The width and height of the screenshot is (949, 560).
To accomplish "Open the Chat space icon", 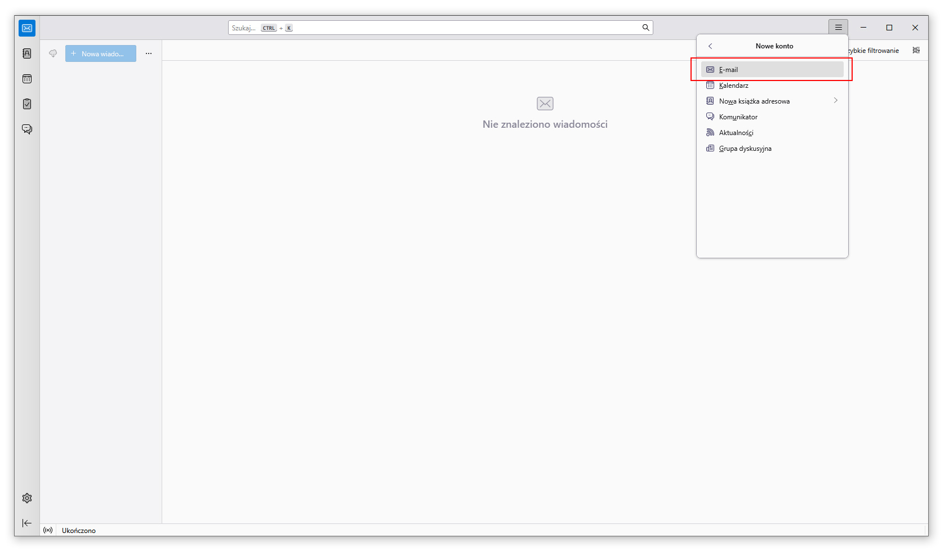I will pyautogui.click(x=27, y=129).
